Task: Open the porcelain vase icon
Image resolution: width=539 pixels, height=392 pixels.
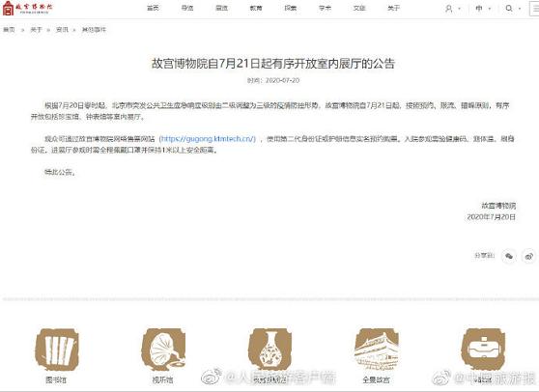Action: pyautogui.click(x=269, y=350)
